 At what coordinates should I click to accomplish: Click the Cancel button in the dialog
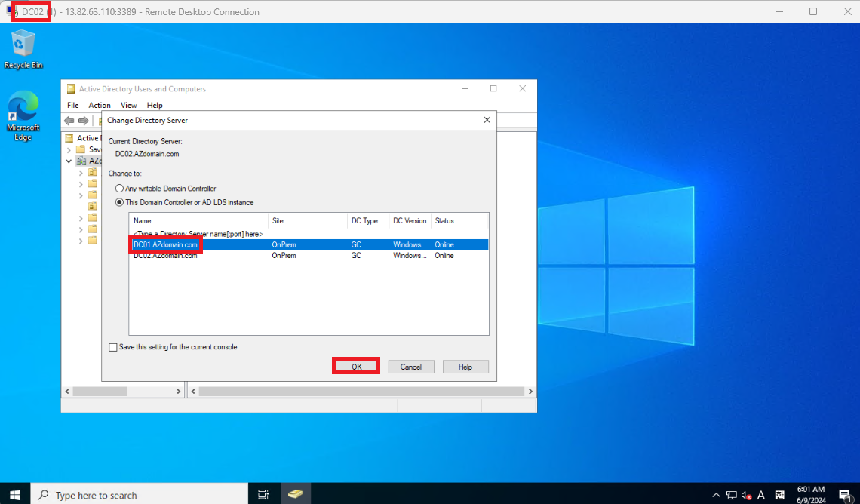click(411, 367)
